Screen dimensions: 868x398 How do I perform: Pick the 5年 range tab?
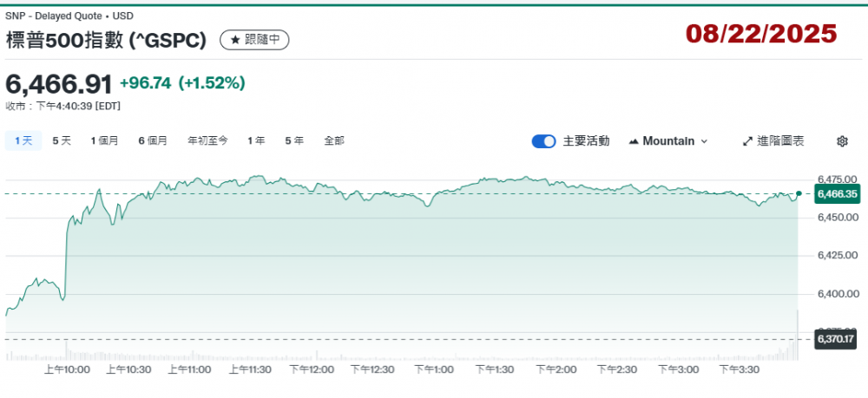click(294, 140)
